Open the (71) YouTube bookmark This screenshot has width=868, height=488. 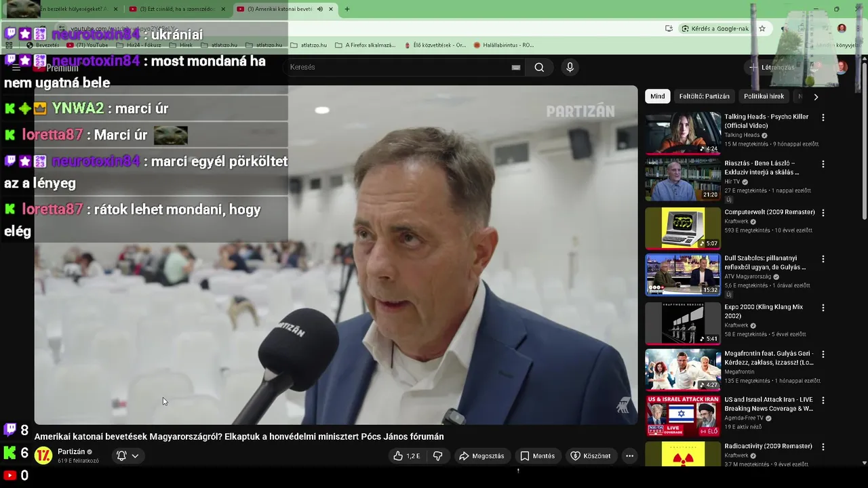pyautogui.click(x=87, y=45)
